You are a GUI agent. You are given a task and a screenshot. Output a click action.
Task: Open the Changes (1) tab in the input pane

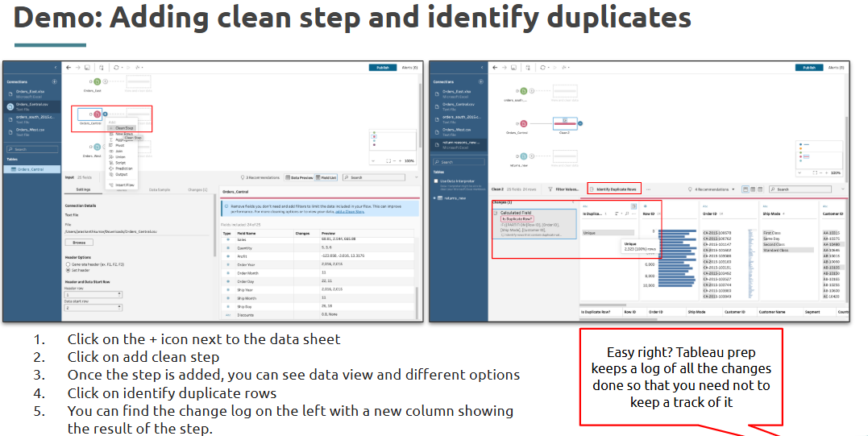click(197, 189)
